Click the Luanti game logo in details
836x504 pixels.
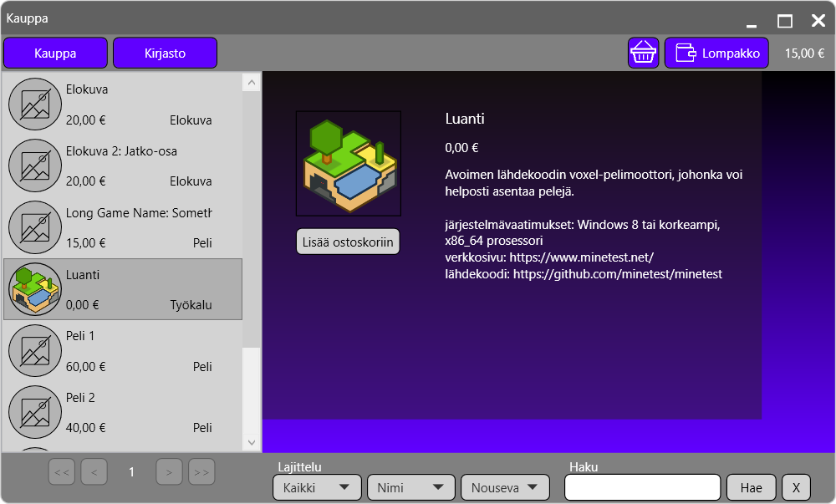coord(348,164)
